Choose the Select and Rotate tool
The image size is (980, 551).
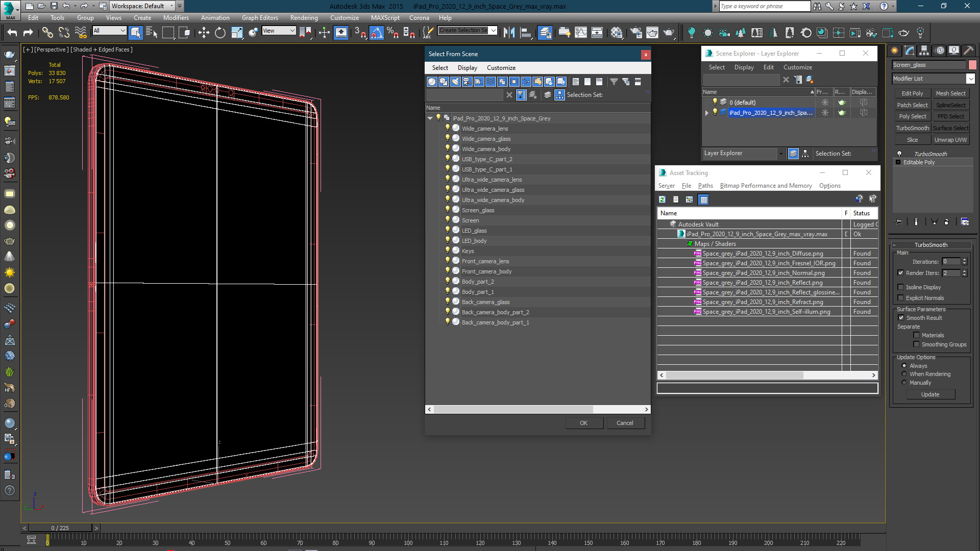tap(220, 33)
